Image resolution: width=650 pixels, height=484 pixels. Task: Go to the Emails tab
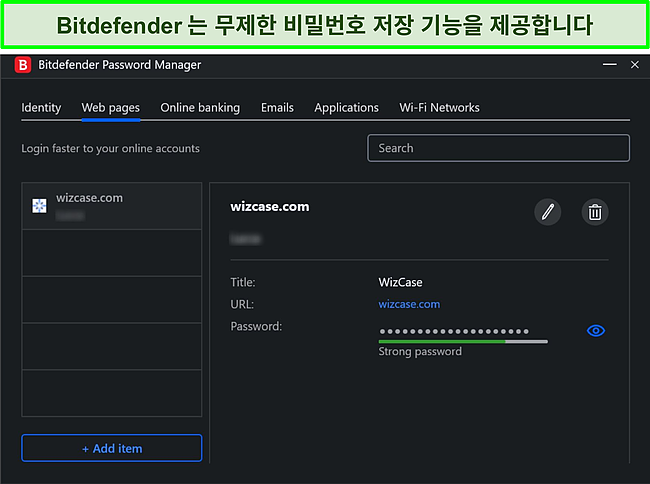tap(277, 108)
